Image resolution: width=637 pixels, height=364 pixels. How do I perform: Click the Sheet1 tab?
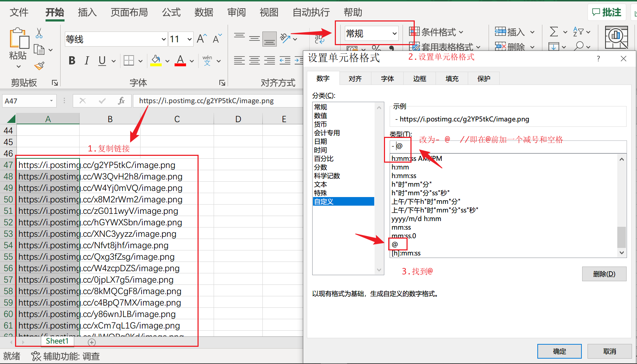(x=57, y=341)
